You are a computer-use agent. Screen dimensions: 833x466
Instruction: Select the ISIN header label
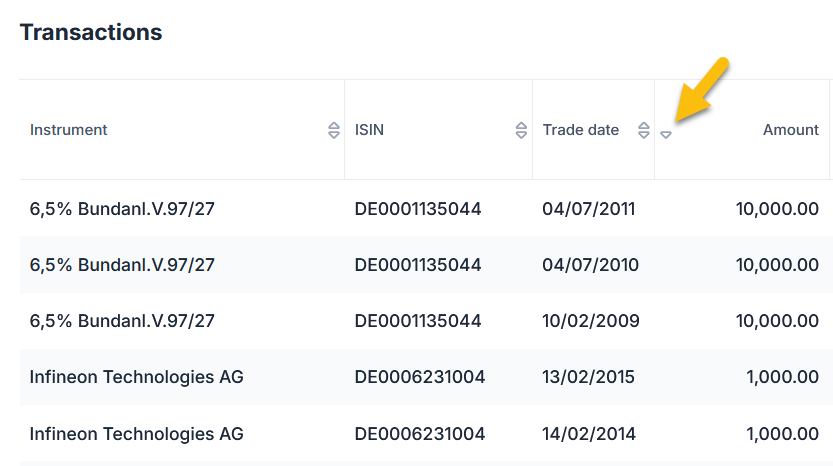coord(369,130)
